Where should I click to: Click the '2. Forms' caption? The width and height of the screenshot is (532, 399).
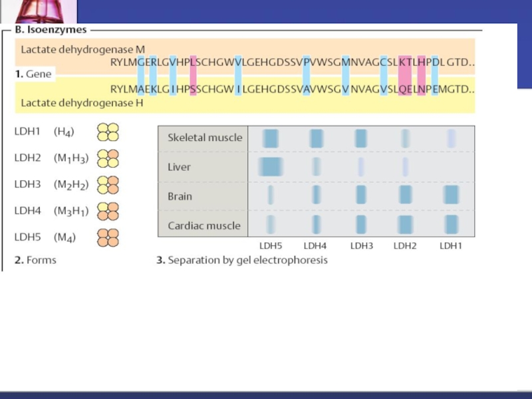36,260
